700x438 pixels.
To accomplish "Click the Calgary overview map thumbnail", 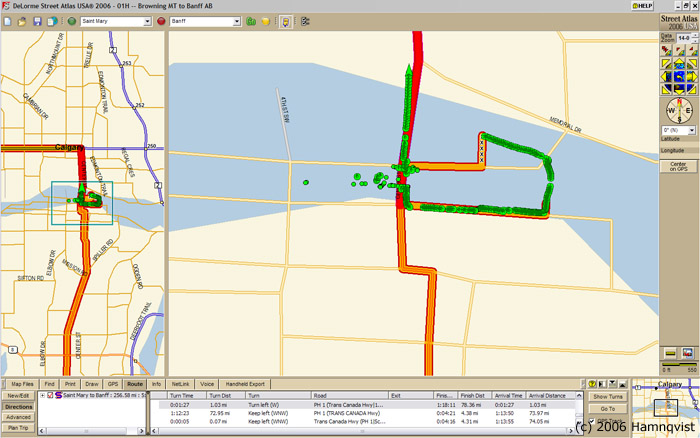I will coord(665,406).
